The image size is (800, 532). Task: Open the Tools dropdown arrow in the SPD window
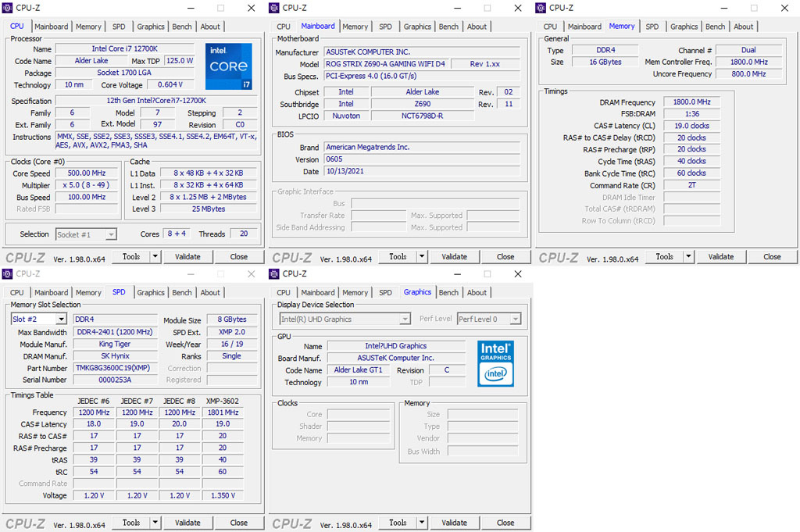[155, 523]
